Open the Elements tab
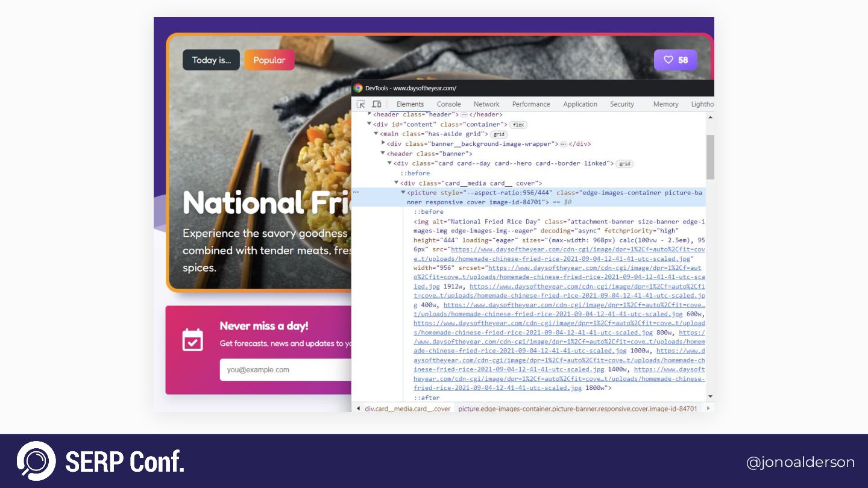Image resolution: width=868 pixels, height=488 pixels. pos(410,104)
